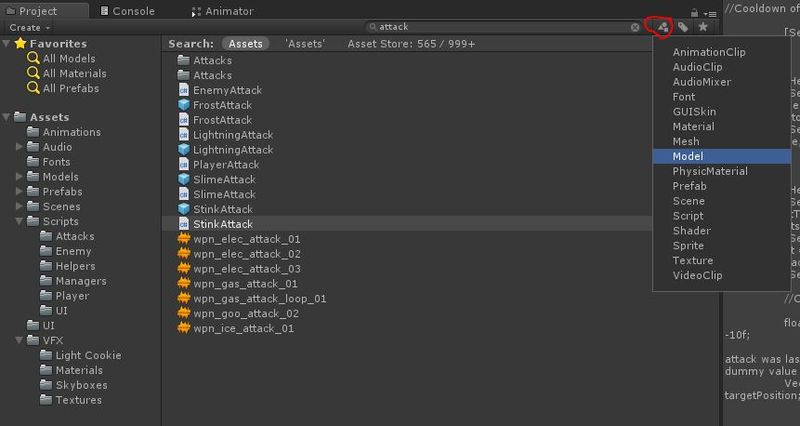Open the Enemy scripts folder
The image size is (800, 426).
66,251
